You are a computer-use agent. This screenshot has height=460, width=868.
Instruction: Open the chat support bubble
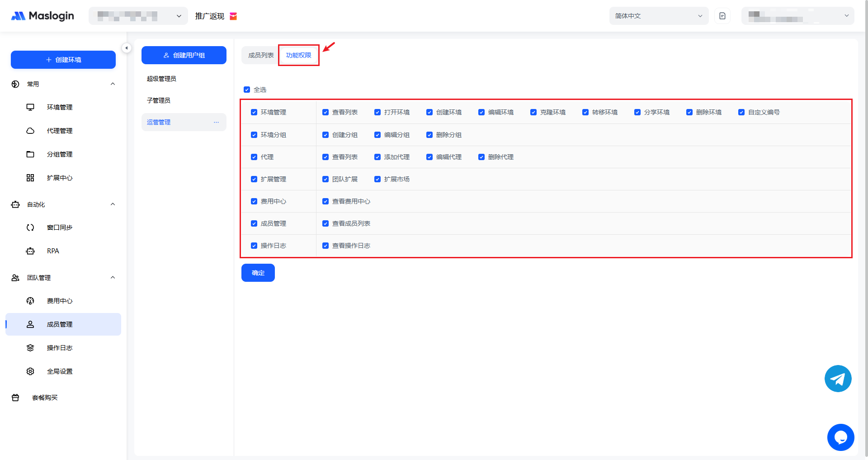[840, 437]
